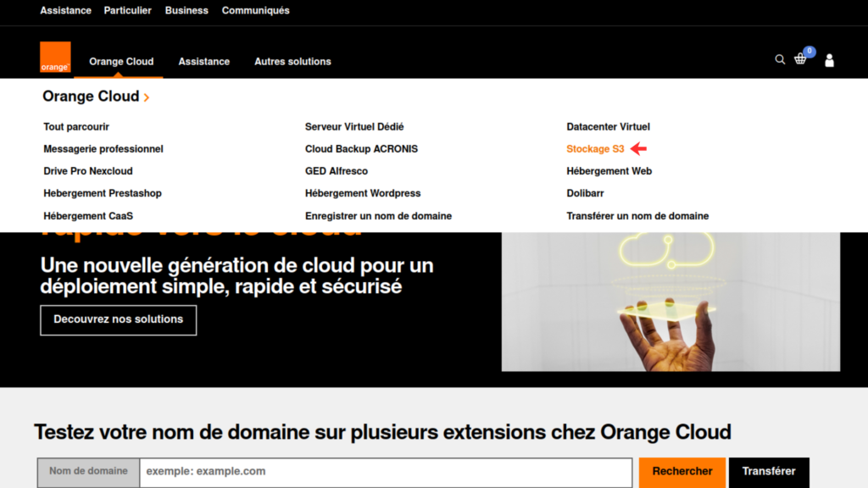Go to Cloud Backup ACRONIS
Viewport: 868px width, 488px height.
point(361,149)
